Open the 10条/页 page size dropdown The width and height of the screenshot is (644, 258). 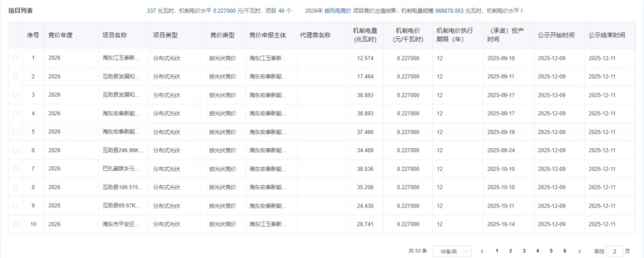[x=451, y=251]
